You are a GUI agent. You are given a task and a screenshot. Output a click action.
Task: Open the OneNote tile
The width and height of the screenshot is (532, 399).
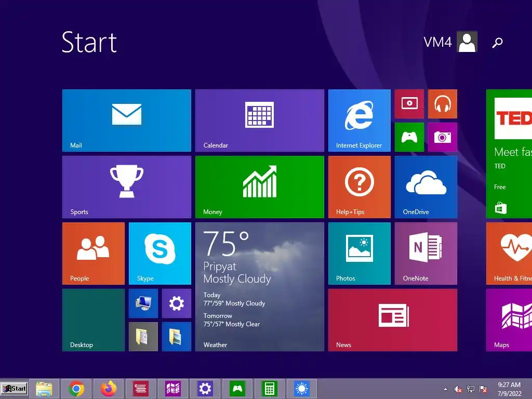pos(426,254)
